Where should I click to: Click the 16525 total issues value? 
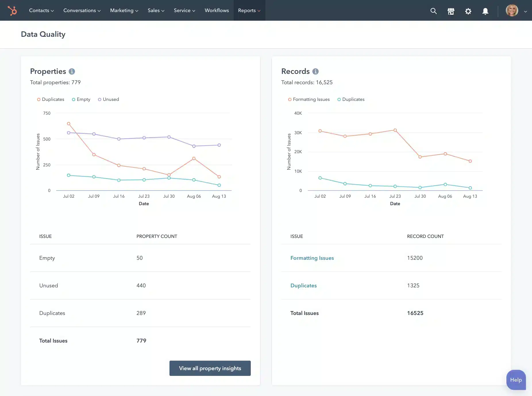(x=415, y=313)
